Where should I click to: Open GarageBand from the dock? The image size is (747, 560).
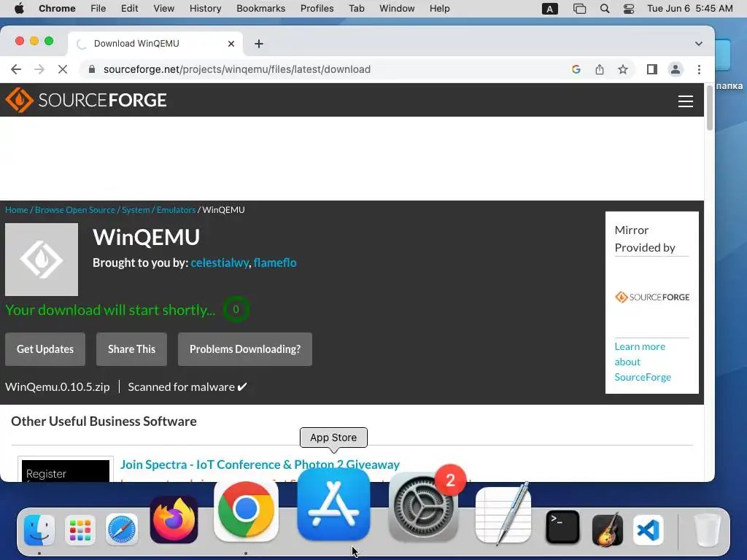608,529
